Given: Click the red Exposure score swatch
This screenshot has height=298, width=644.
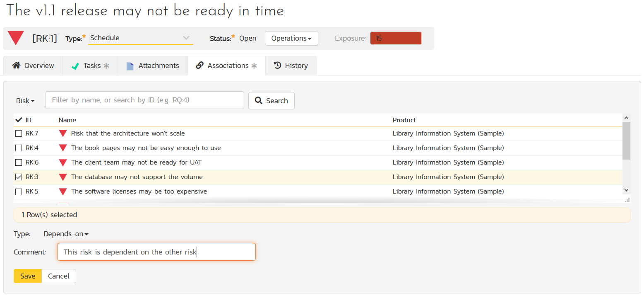Looking at the screenshot, I should pos(396,38).
